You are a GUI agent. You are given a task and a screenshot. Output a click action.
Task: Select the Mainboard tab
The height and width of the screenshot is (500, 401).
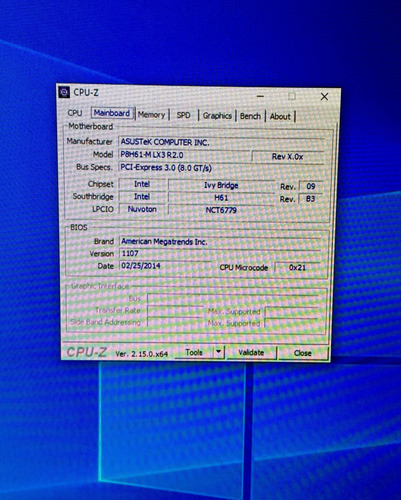(x=112, y=113)
